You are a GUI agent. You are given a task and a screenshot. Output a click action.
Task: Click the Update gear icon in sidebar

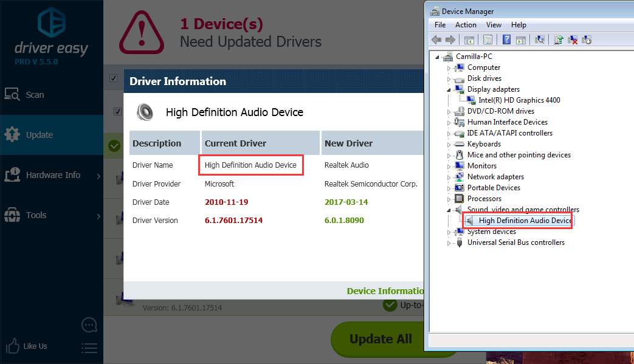12,134
